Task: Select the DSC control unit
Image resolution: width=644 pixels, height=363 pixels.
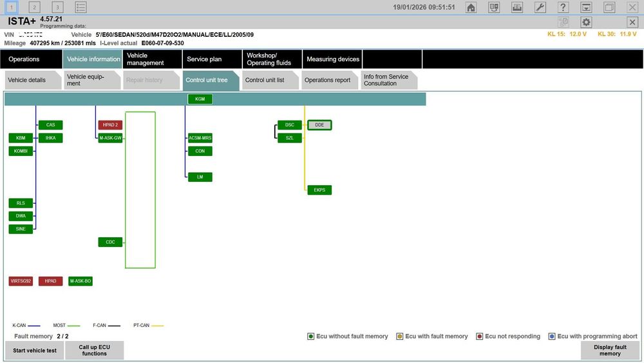Action: [x=290, y=125]
